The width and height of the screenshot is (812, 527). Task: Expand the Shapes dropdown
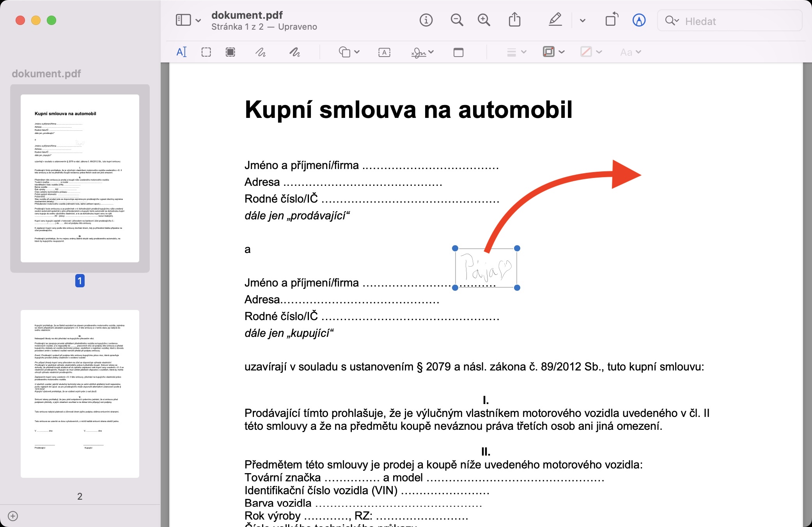coord(349,52)
